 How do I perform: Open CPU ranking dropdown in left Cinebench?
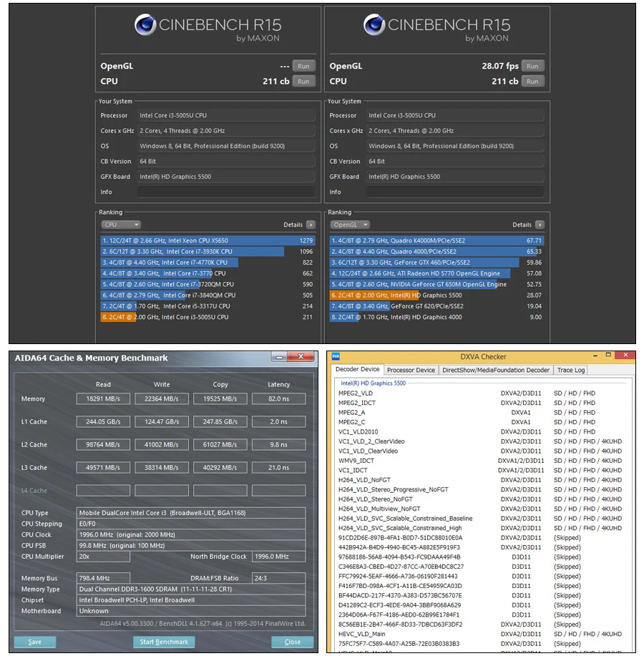(121, 225)
